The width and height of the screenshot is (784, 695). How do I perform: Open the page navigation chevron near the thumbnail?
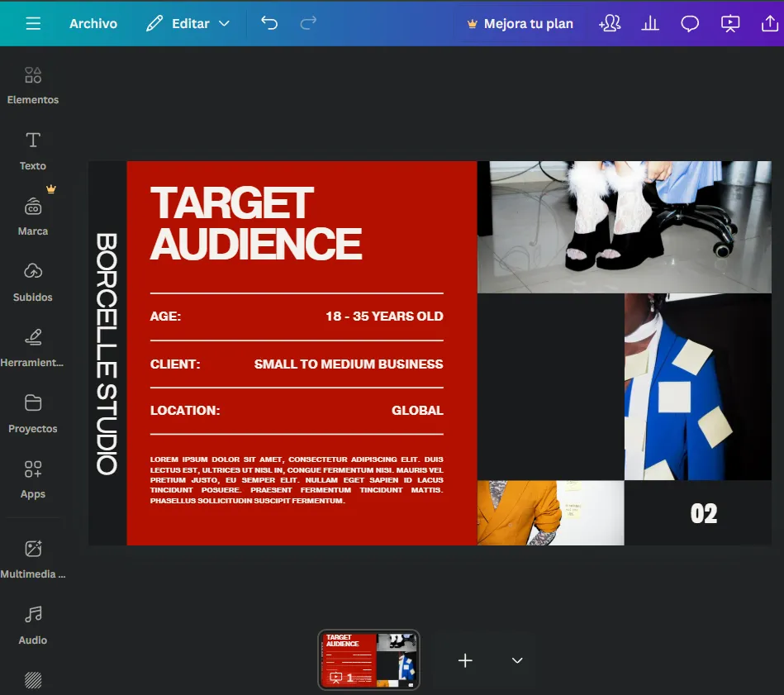pyautogui.click(x=516, y=660)
